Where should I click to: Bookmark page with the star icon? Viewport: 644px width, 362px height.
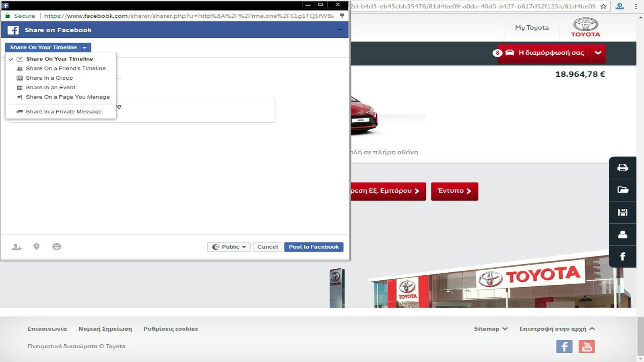[603, 6]
